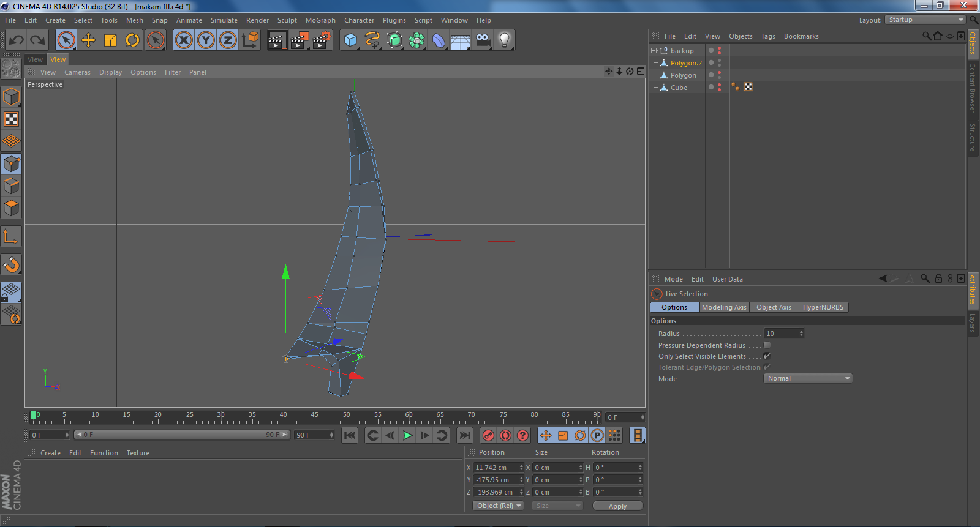The width and height of the screenshot is (980, 527).
Task: Add a Cube primitive object
Action: click(350, 40)
